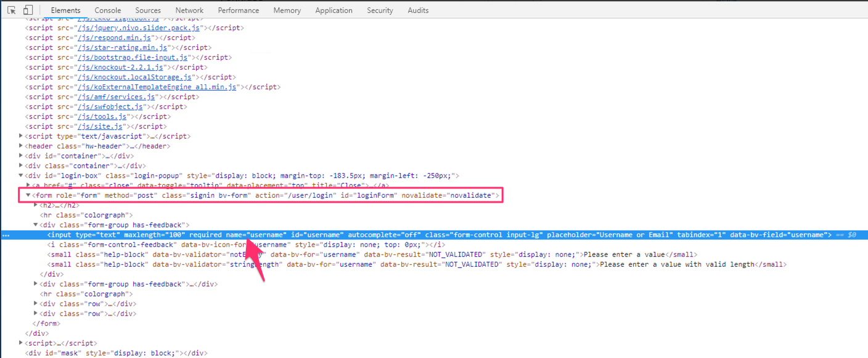Viewport: 868px width, 358px height.
Task: Click the method="post" attribute
Action: [x=131, y=195]
